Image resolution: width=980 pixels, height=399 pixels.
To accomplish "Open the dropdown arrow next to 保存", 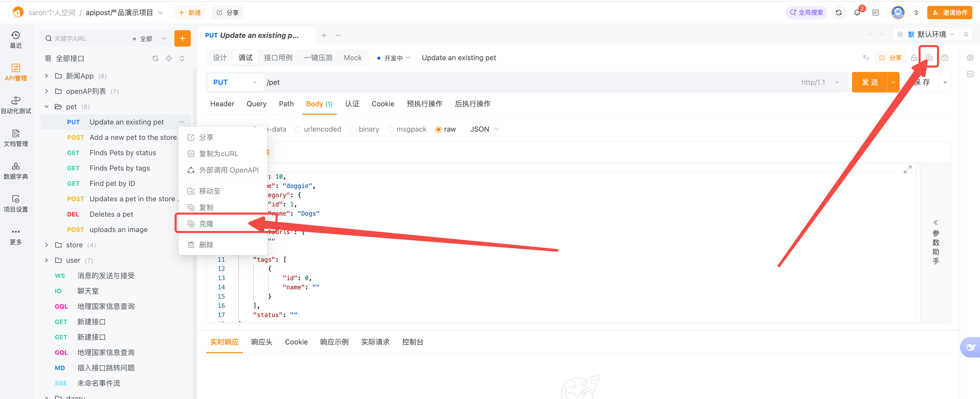I will [945, 82].
